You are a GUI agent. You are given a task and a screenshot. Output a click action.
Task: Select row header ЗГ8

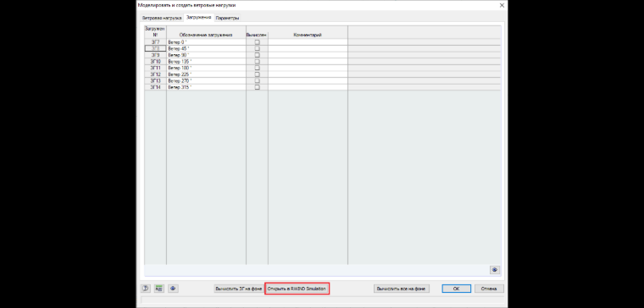coord(155,48)
